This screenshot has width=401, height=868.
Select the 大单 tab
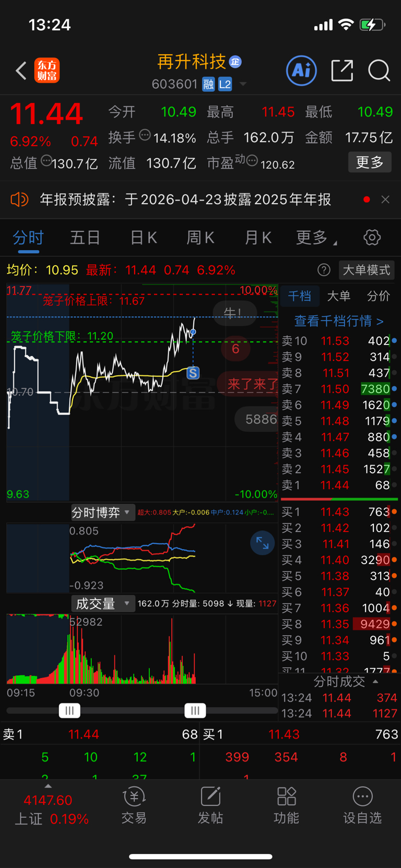click(339, 296)
